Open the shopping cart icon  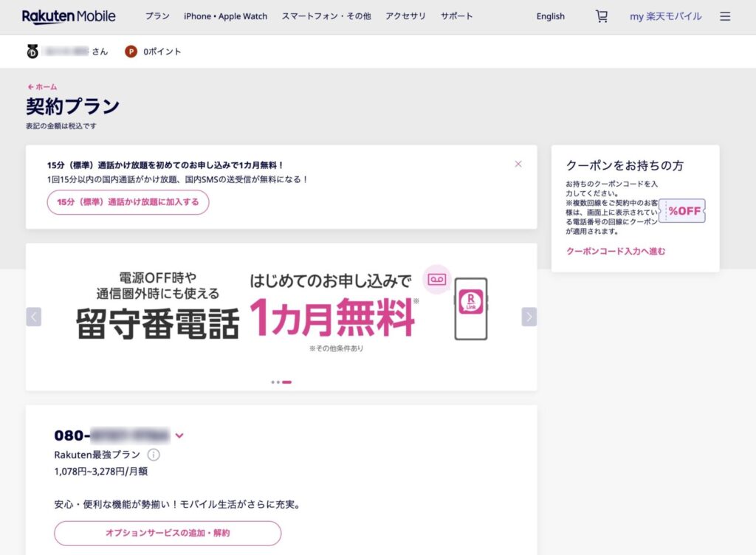602,16
